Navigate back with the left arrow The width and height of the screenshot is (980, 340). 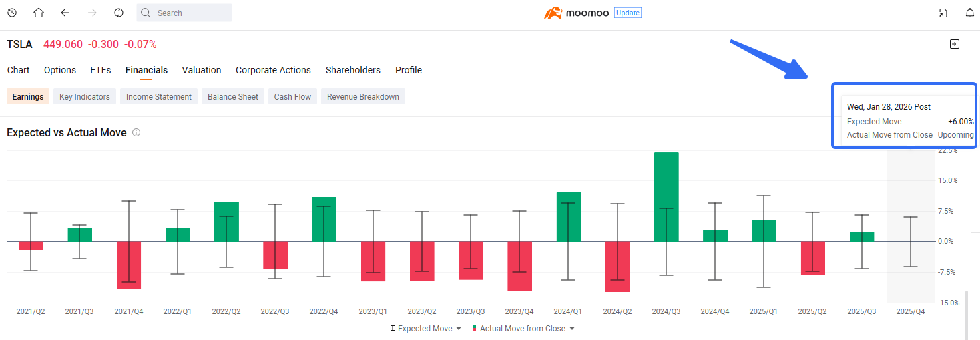(65, 13)
